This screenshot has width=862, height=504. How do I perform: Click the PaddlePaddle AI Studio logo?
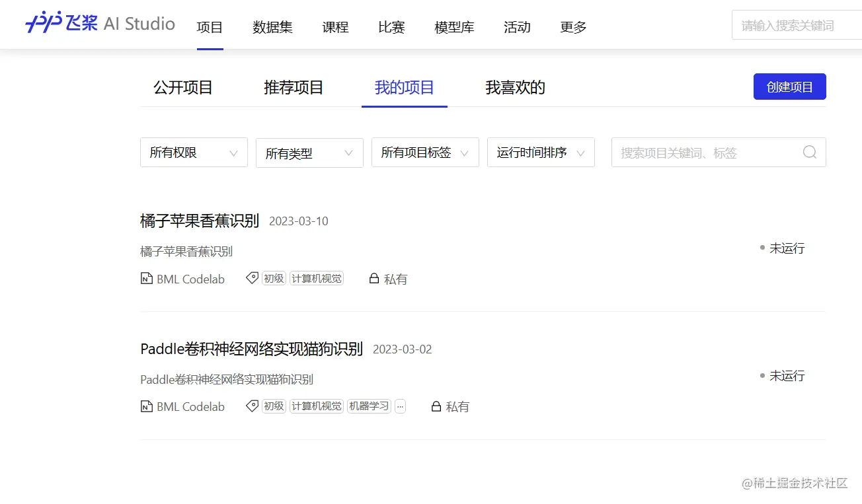coord(100,24)
